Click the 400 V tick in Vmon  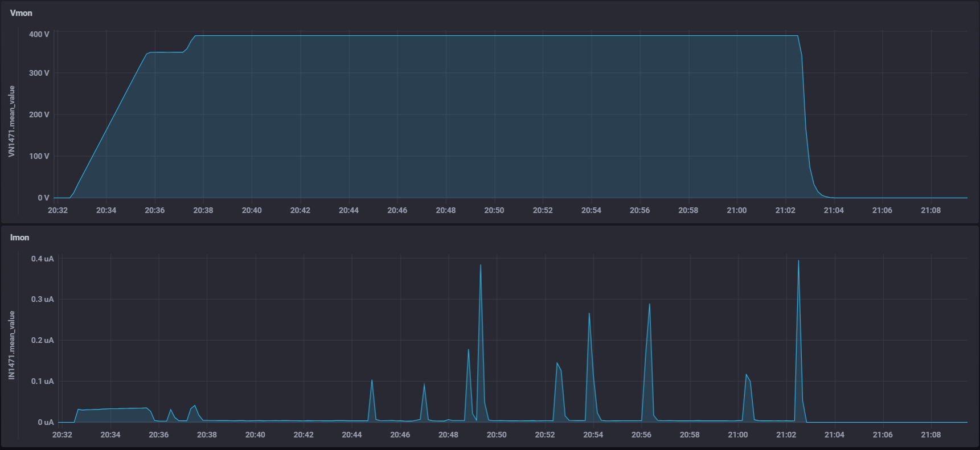tap(39, 34)
